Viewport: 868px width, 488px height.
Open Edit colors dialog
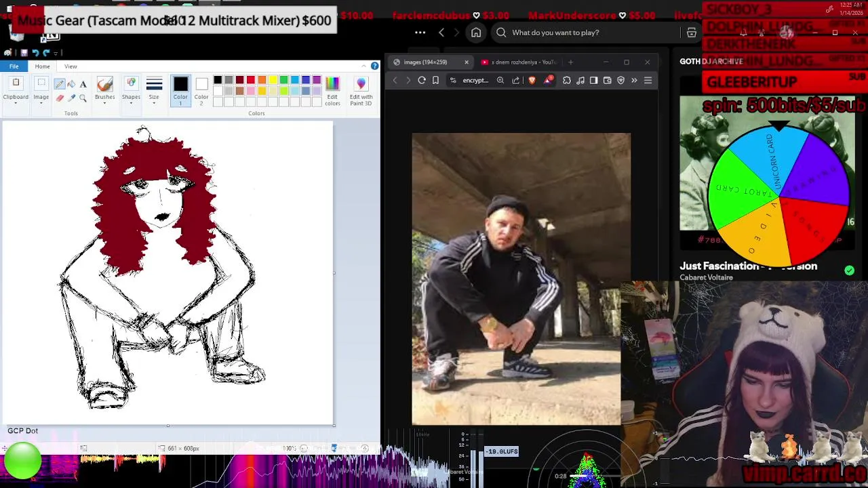point(332,91)
